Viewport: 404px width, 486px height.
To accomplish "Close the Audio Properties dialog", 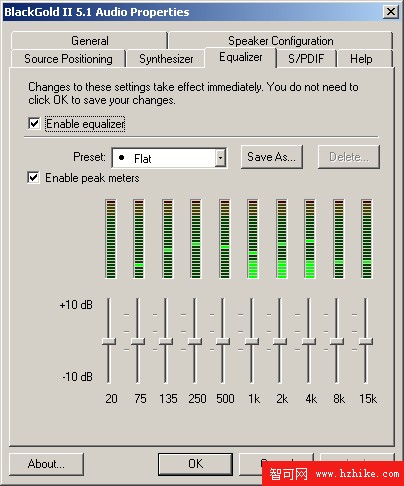I will pos(391,12).
